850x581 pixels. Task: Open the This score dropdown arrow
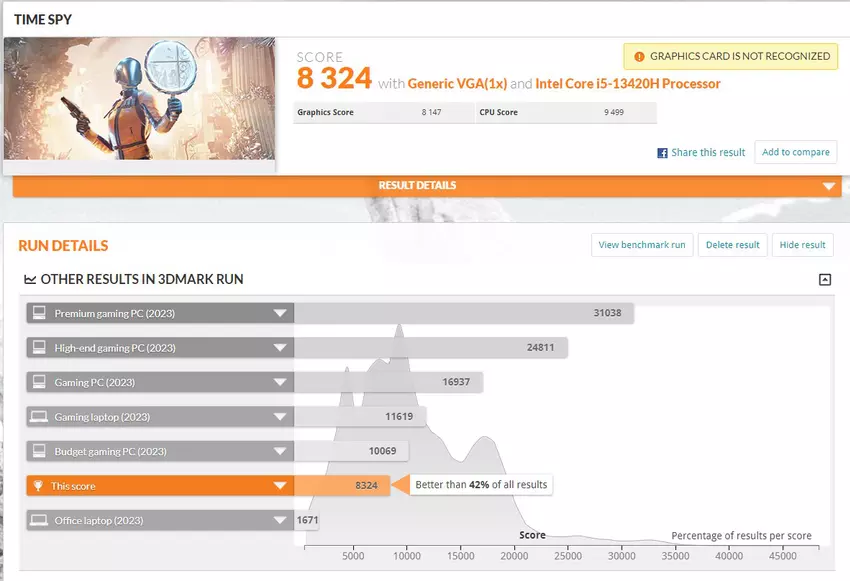[x=280, y=486]
